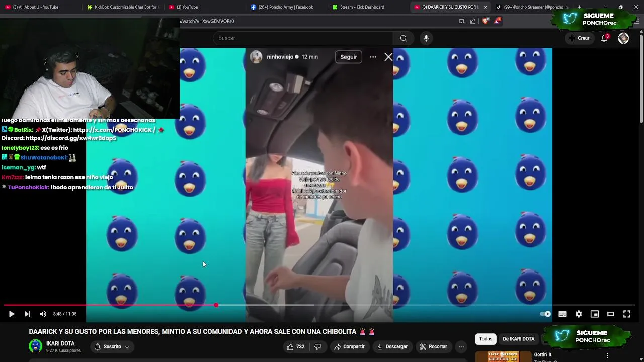
Task: Click the 9.27 K suscriptores text
Action: (x=63, y=351)
